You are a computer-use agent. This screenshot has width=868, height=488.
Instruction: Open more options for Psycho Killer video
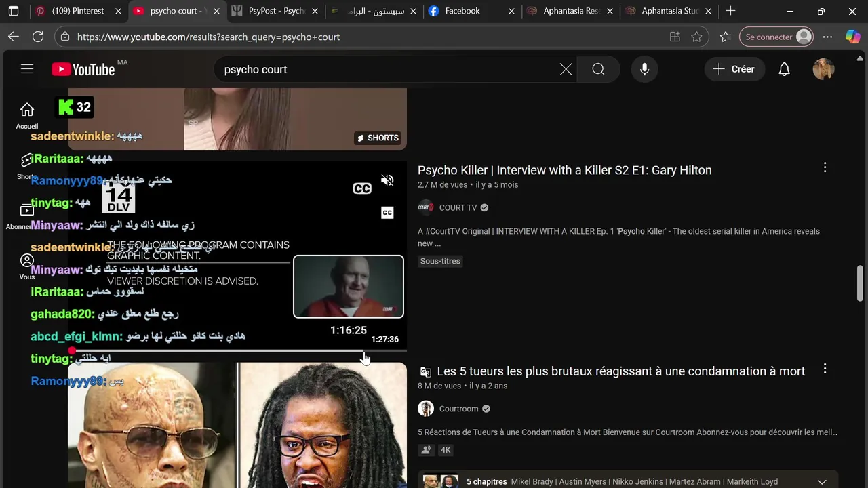(825, 167)
